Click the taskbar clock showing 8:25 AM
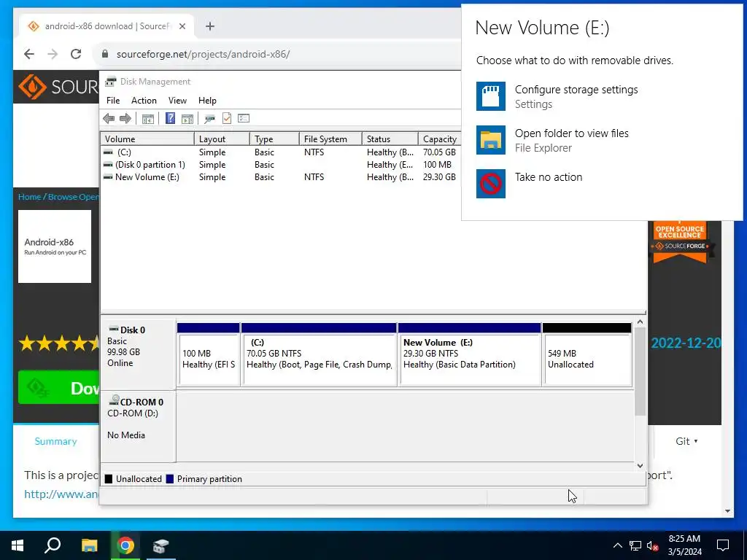This screenshot has height=560, width=747. click(684, 545)
